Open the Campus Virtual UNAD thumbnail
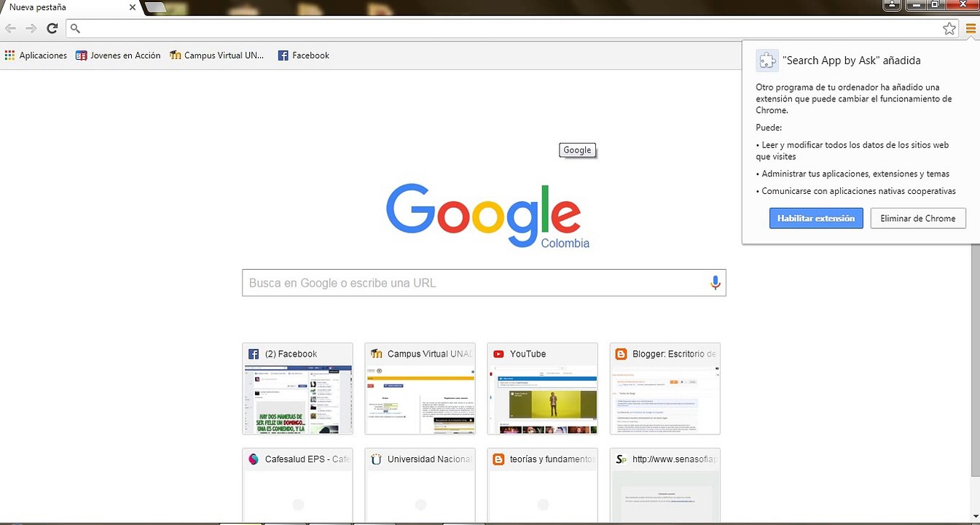 point(420,389)
